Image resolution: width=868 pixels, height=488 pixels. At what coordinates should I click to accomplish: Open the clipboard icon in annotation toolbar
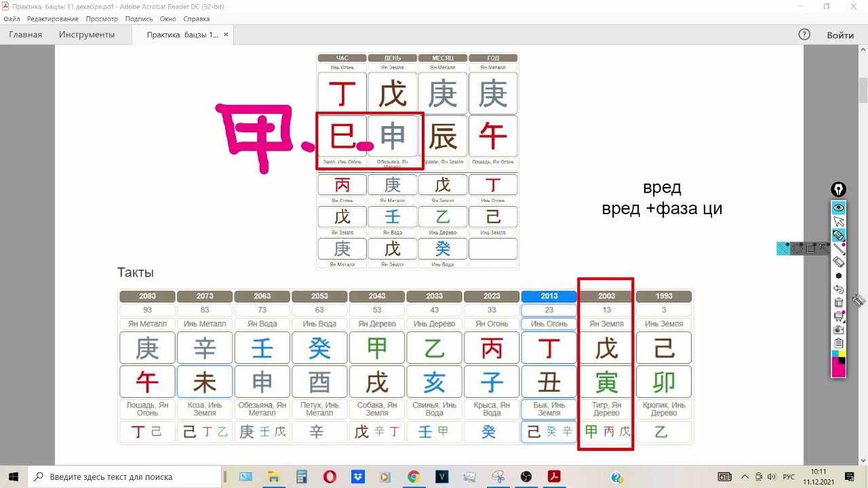(x=839, y=343)
